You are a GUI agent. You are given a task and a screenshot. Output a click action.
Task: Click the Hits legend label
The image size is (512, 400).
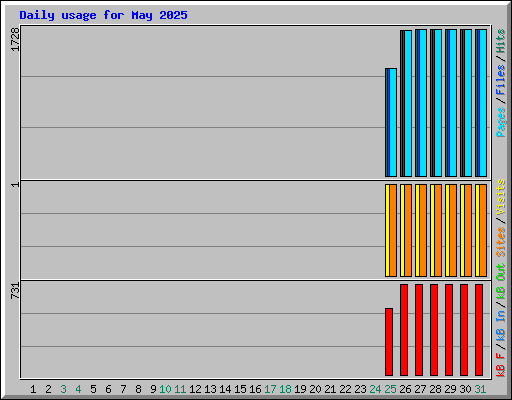[x=501, y=41]
